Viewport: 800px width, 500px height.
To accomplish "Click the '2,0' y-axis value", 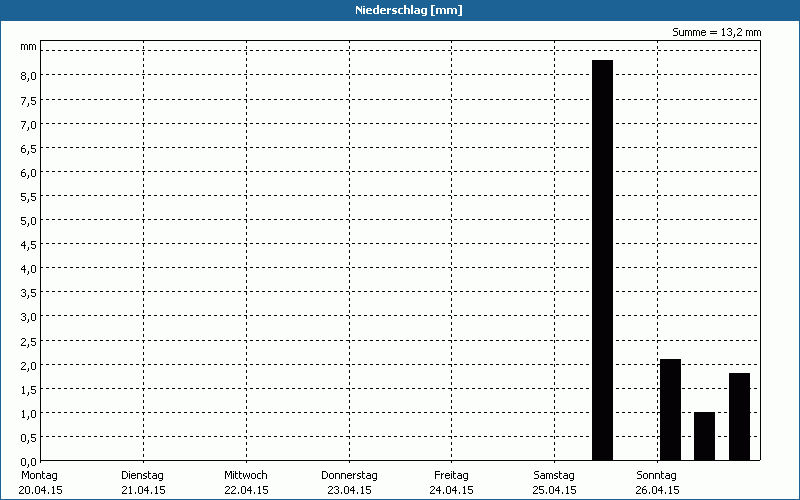I will click(x=29, y=365).
